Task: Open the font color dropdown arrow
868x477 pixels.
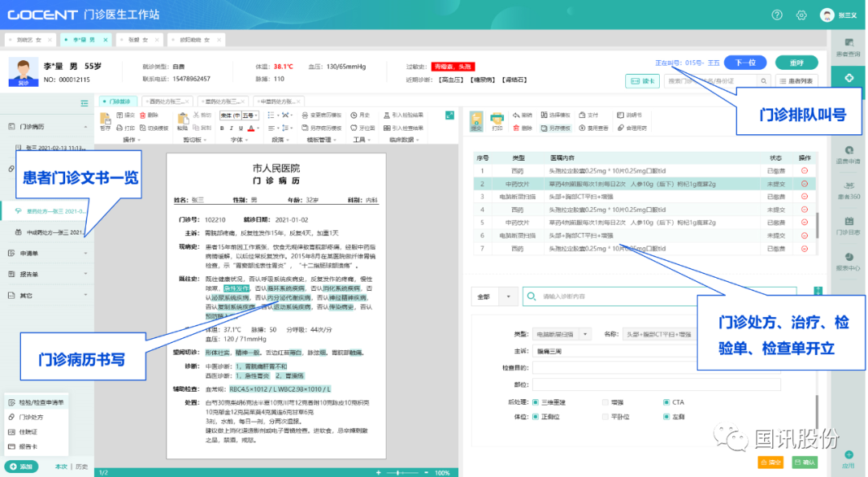Action: (x=258, y=128)
